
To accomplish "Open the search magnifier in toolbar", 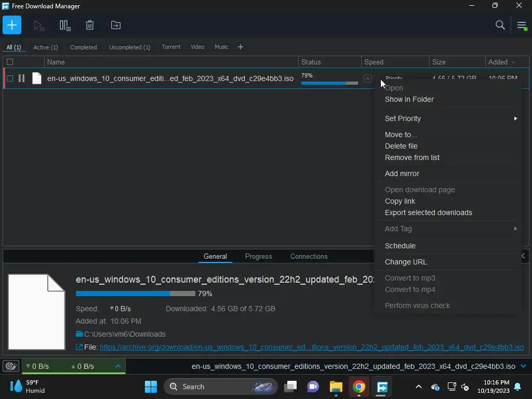I will [x=500, y=25].
